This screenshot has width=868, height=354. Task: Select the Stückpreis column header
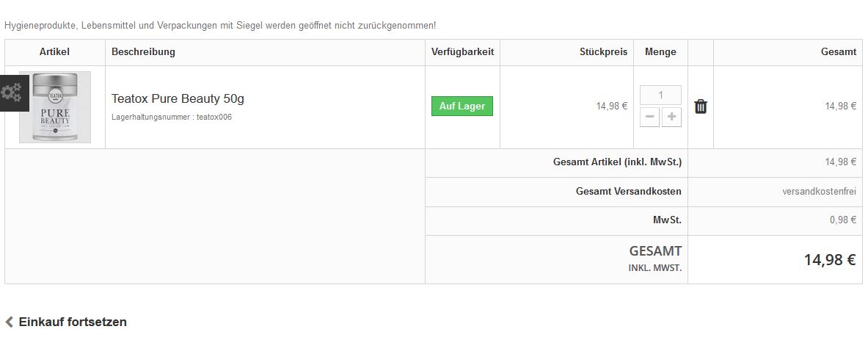pos(603,52)
